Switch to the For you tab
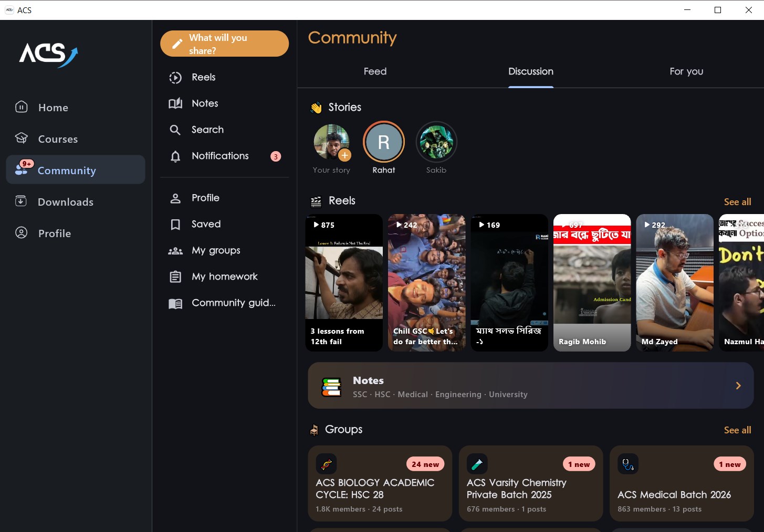This screenshot has height=532, width=764. coord(686,71)
